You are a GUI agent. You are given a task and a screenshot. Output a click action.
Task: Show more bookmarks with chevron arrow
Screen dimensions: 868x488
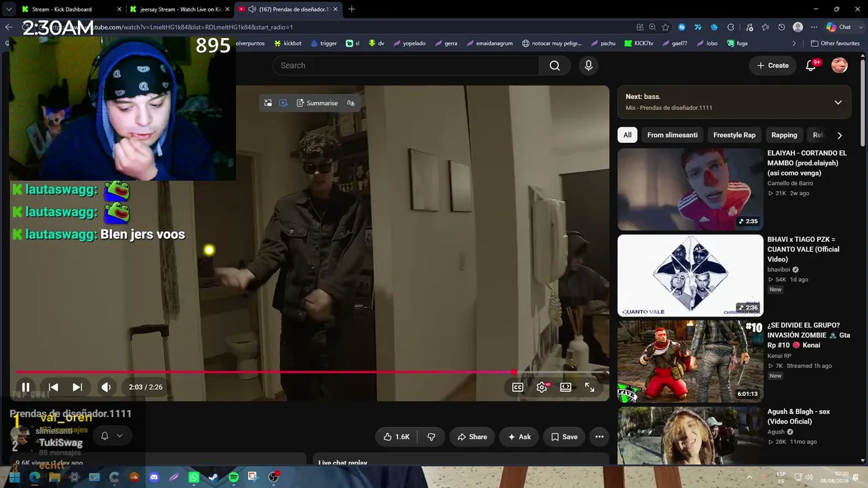[794, 43]
